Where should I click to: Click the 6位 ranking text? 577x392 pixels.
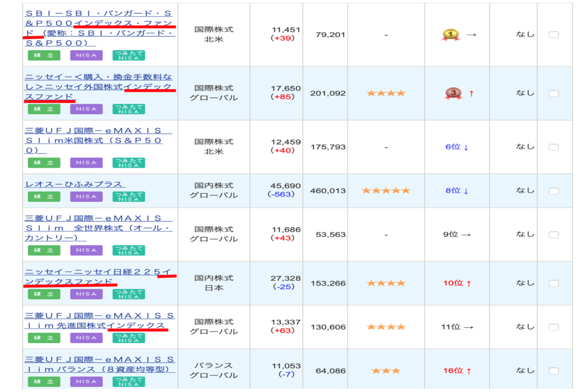click(x=453, y=147)
